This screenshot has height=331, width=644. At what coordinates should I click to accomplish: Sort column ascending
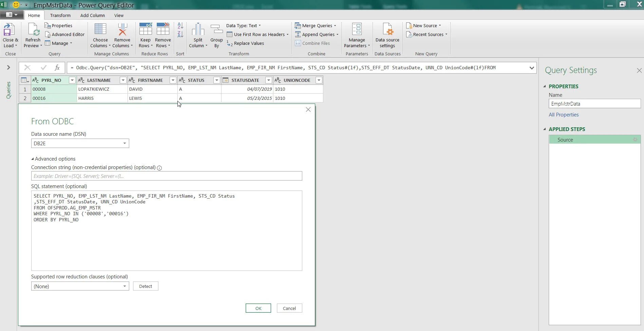click(x=180, y=26)
